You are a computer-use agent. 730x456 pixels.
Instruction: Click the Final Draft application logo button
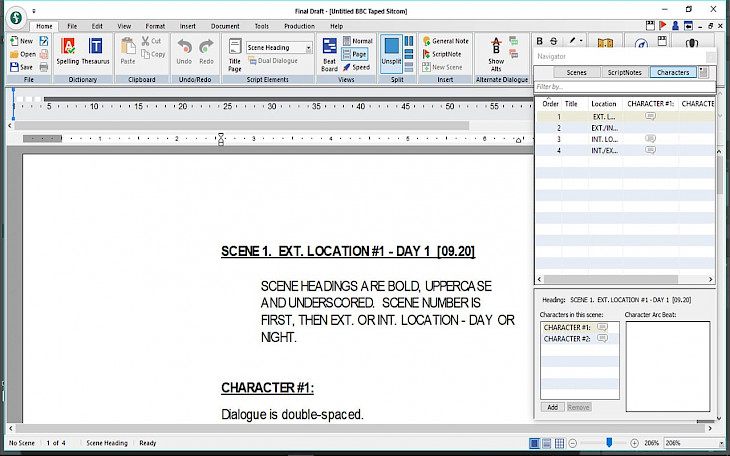(16, 18)
